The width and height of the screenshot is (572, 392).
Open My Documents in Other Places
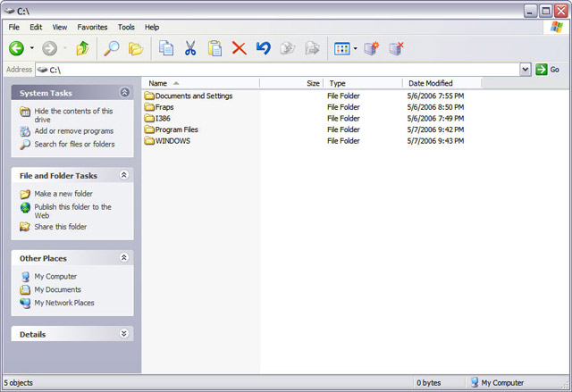(57, 289)
